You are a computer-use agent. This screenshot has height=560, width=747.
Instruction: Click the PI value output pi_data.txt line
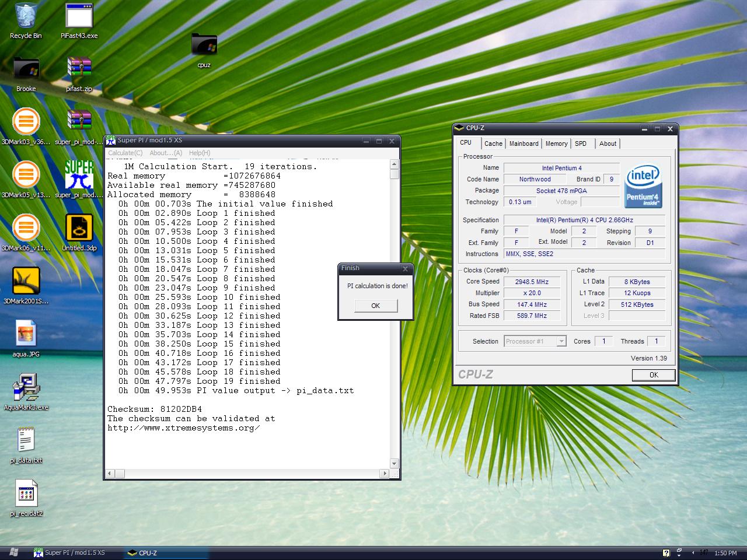[x=236, y=390]
